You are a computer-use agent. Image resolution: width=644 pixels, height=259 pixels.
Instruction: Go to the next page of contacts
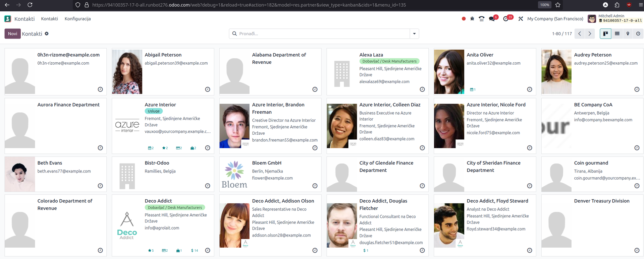(590, 34)
